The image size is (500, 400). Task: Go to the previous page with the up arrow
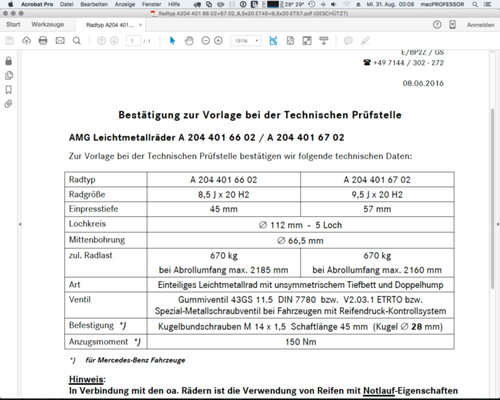click(101, 41)
